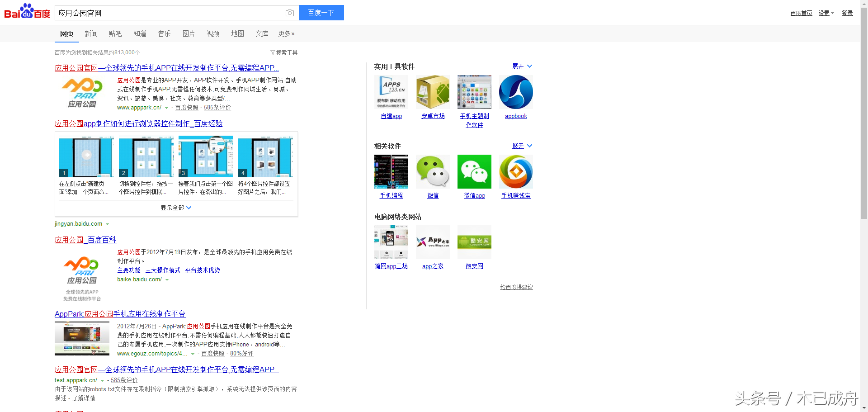Expand 显示全部 under the image results
Viewport: 868px width, 412px height.
coord(176,207)
